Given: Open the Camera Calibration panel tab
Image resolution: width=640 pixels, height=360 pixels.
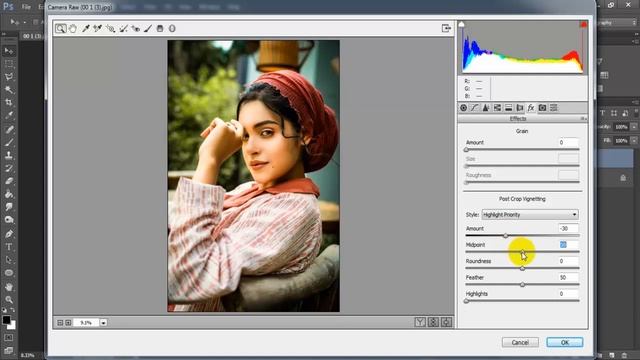Looking at the screenshot, I should 542,108.
